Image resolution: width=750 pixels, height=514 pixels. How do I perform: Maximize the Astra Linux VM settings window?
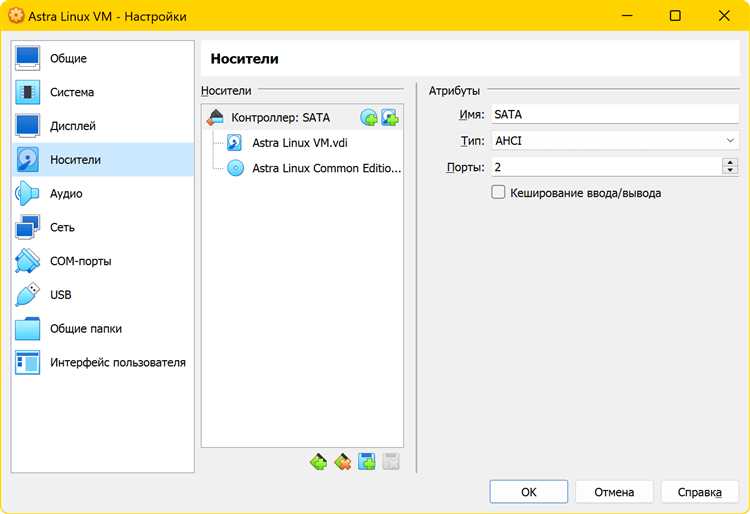coord(675,16)
